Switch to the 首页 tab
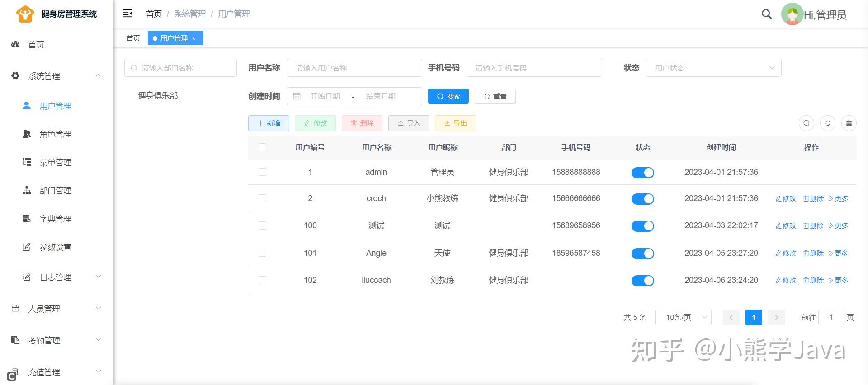This screenshot has width=868, height=385. pos(133,38)
